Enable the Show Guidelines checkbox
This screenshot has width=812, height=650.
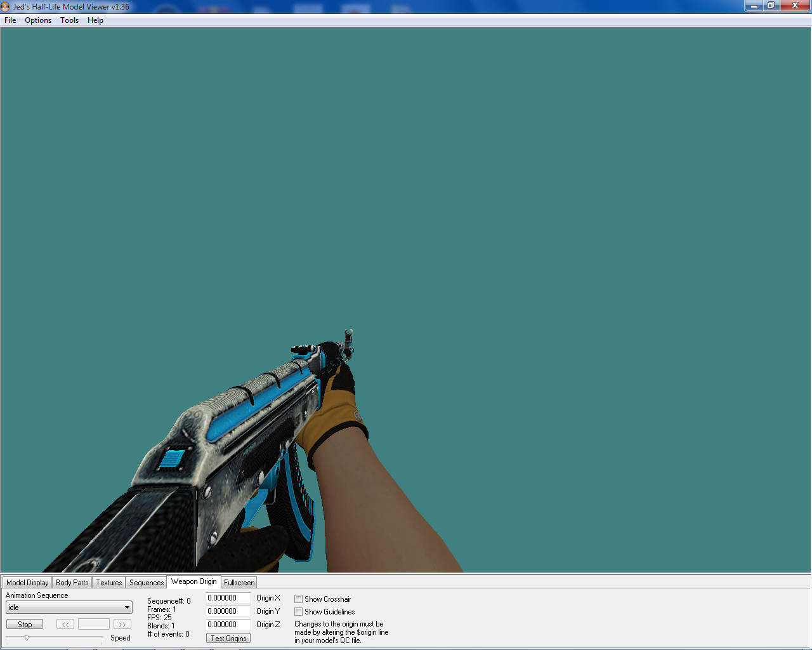(x=298, y=612)
